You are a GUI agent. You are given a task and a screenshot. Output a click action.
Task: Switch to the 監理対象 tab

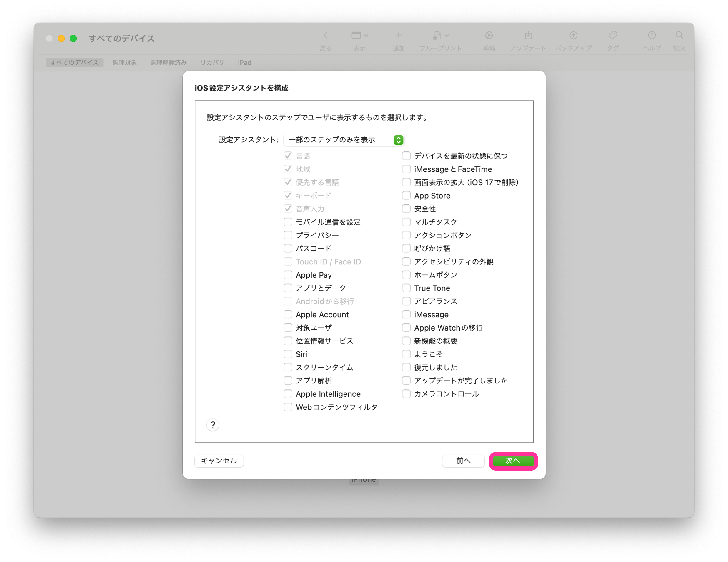coord(124,63)
